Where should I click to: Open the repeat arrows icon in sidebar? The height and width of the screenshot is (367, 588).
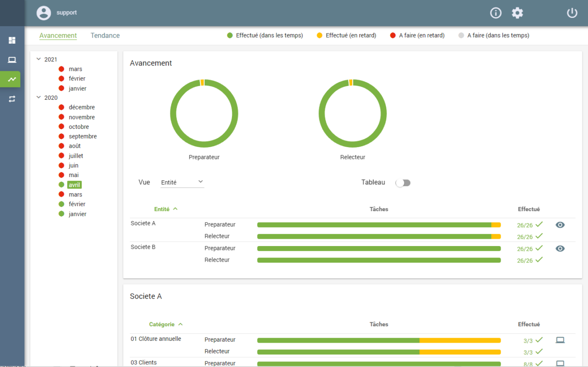pos(12,99)
